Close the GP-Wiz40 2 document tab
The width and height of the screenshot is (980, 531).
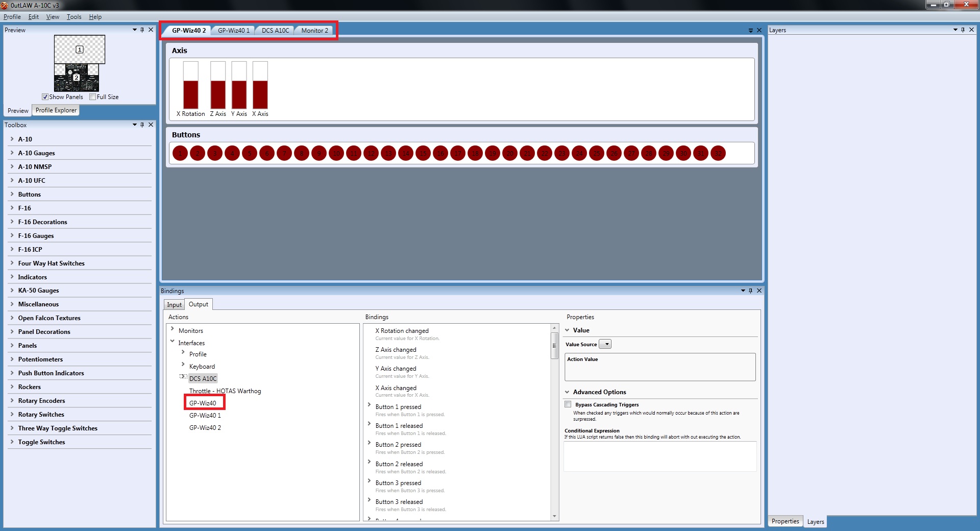tap(759, 30)
